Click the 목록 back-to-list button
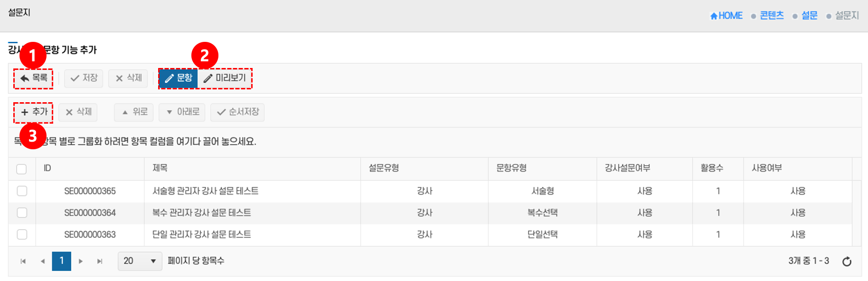This screenshot has width=868, height=281. tap(34, 78)
